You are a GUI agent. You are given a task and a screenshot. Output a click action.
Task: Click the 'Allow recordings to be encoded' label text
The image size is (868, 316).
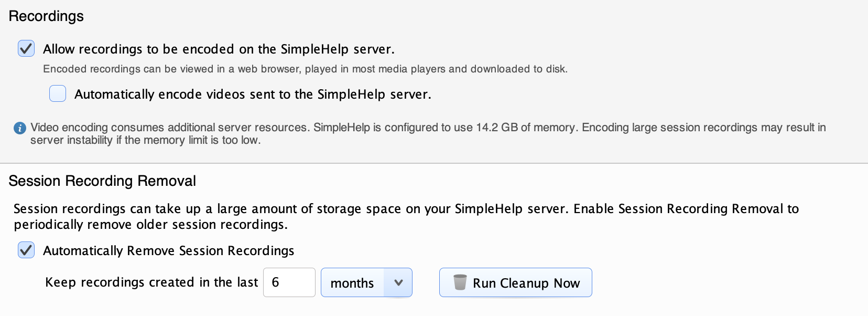(x=219, y=49)
